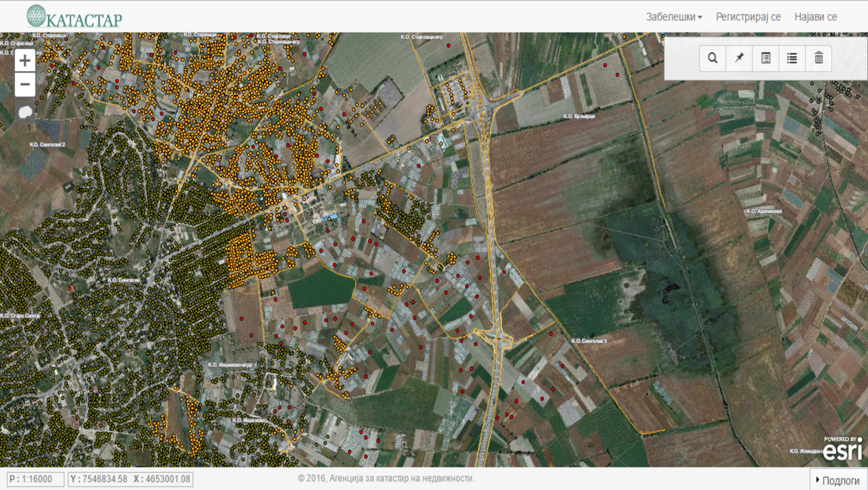
Task: Click the К.О. Брњарци map label
Action: (x=579, y=116)
